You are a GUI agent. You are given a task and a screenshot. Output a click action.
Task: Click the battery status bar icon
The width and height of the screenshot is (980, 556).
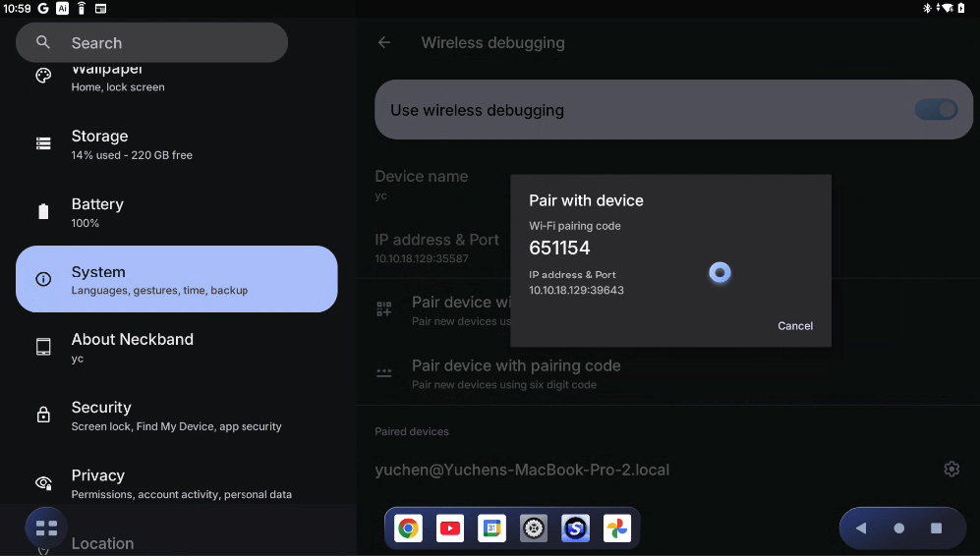pyautogui.click(x=962, y=8)
